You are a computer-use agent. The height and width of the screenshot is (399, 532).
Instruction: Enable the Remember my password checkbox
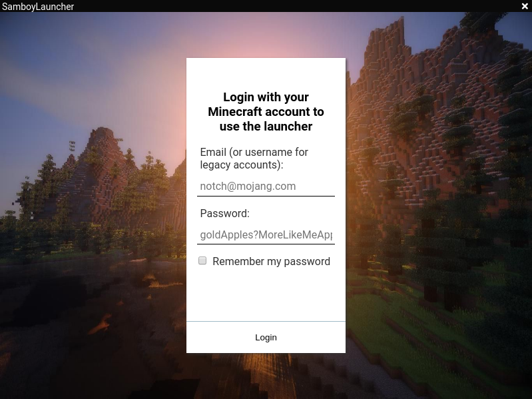[x=202, y=260]
